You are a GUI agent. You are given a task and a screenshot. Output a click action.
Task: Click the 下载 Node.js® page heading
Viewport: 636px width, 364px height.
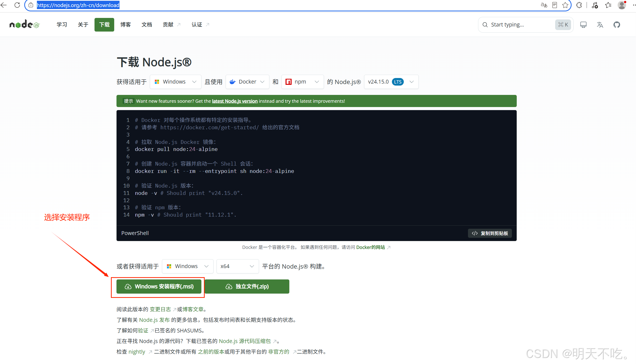[x=154, y=62]
